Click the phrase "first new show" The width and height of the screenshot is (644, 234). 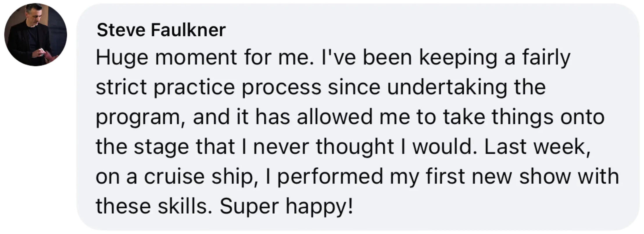point(498,176)
